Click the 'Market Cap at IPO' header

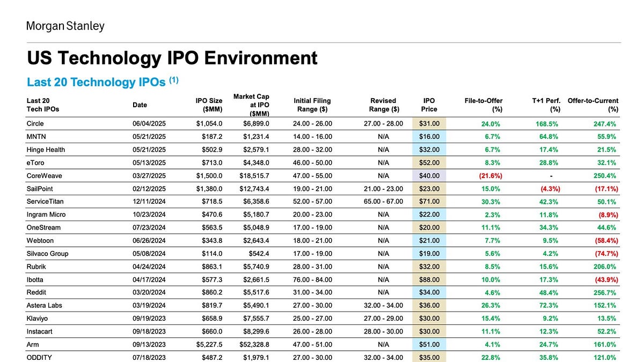251,105
